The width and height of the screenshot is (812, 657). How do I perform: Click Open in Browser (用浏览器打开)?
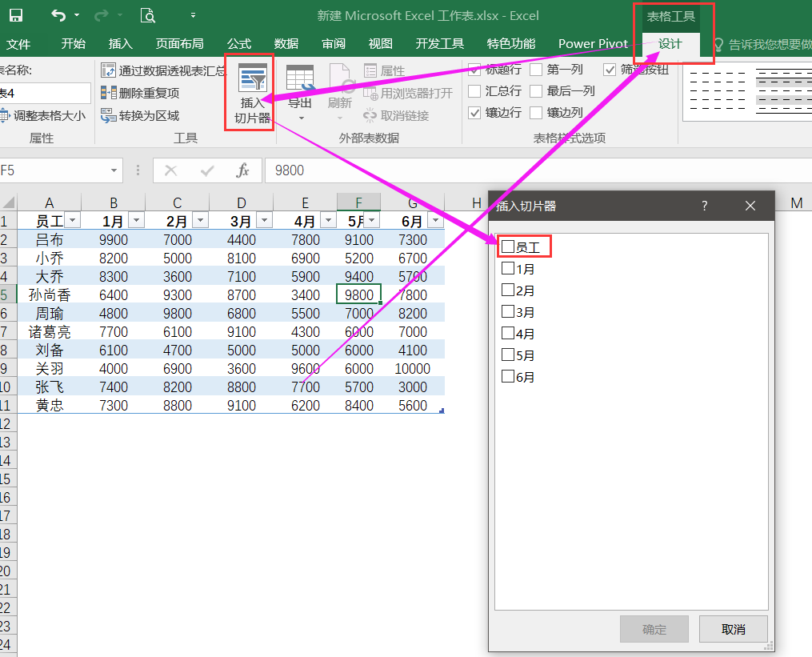point(407,94)
